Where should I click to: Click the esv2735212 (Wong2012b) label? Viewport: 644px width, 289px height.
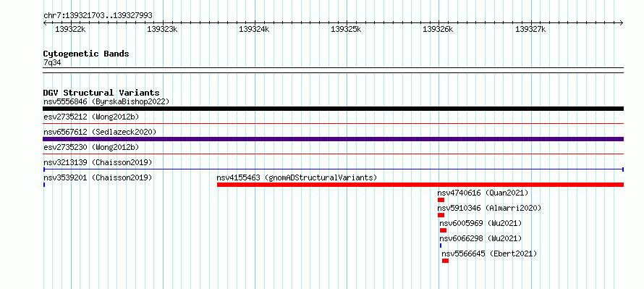[x=91, y=117]
